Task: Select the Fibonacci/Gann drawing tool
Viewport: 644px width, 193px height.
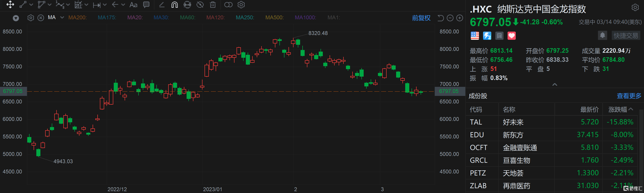Action: tap(78, 5)
